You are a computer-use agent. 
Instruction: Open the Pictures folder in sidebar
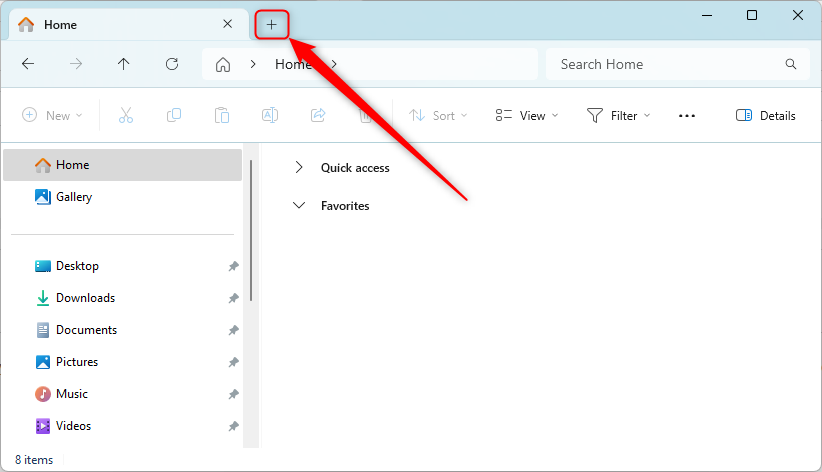click(x=67, y=362)
